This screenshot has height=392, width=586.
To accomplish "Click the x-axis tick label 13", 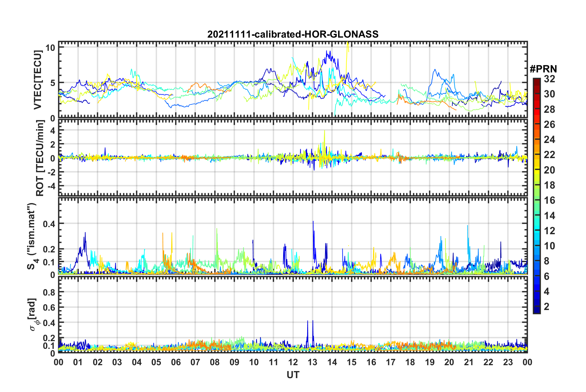I will [x=312, y=362].
